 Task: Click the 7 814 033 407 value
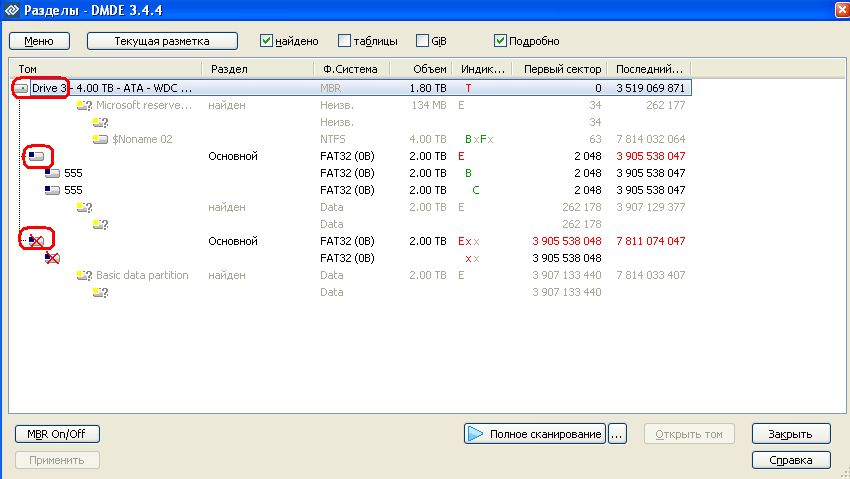651,275
